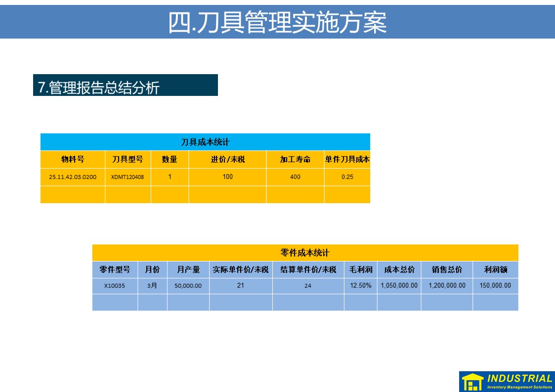Click the 毛利润 column header

[x=360, y=270]
